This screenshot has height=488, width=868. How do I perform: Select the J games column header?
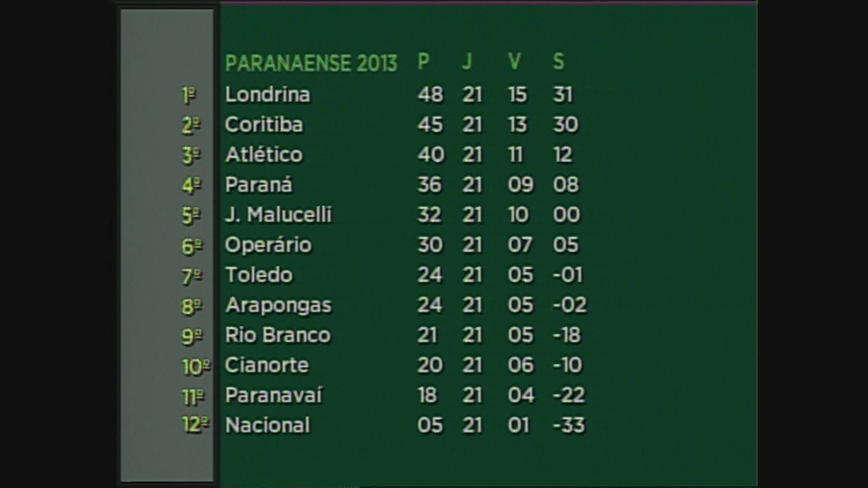click(x=467, y=61)
